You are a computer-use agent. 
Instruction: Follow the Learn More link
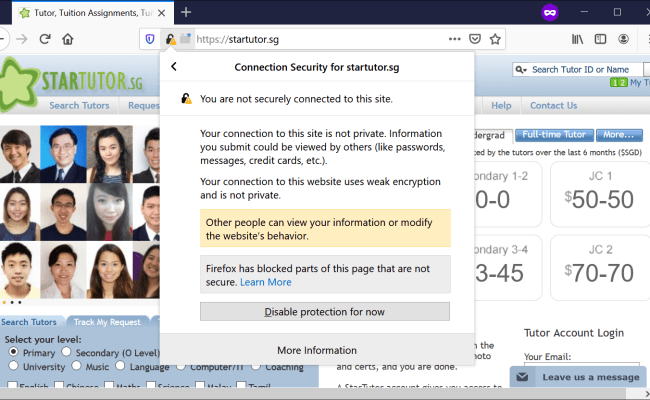[266, 282]
